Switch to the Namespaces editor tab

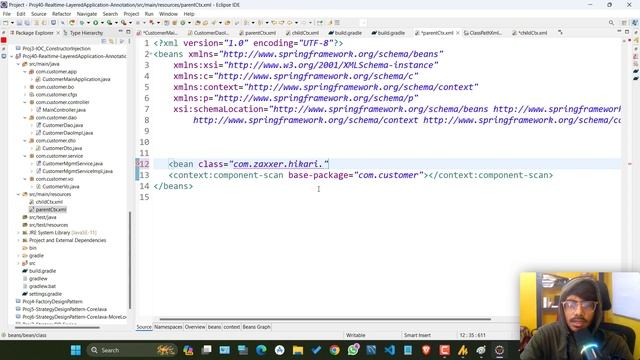168,327
